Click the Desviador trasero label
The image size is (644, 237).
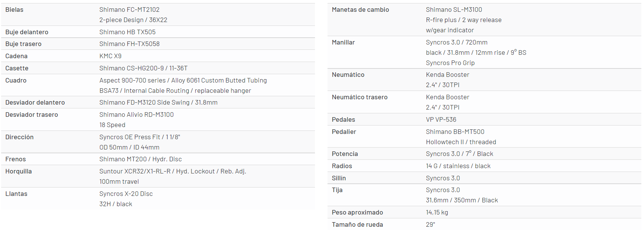click(32, 115)
